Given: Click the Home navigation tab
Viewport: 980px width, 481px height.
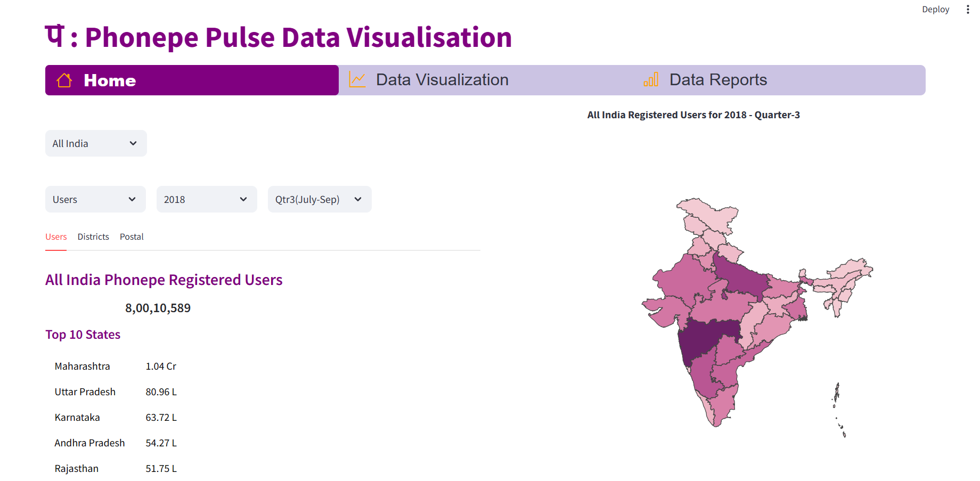Looking at the screenshot, I should [110, 80].
